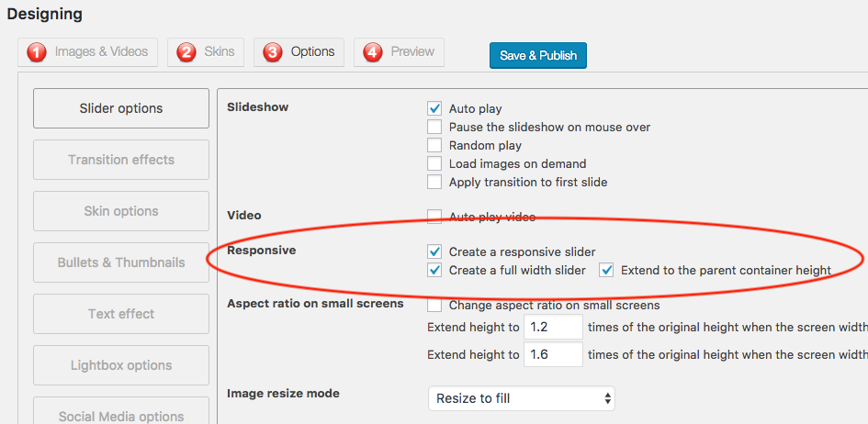The image size is (868, 424).
Task: Open the Transition effects section
Action: 121,160
